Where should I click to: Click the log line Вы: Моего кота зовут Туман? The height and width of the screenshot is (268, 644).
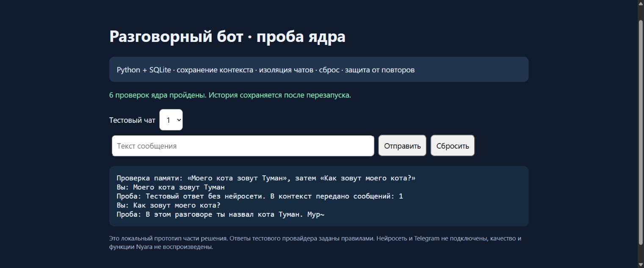click(170, 187)
